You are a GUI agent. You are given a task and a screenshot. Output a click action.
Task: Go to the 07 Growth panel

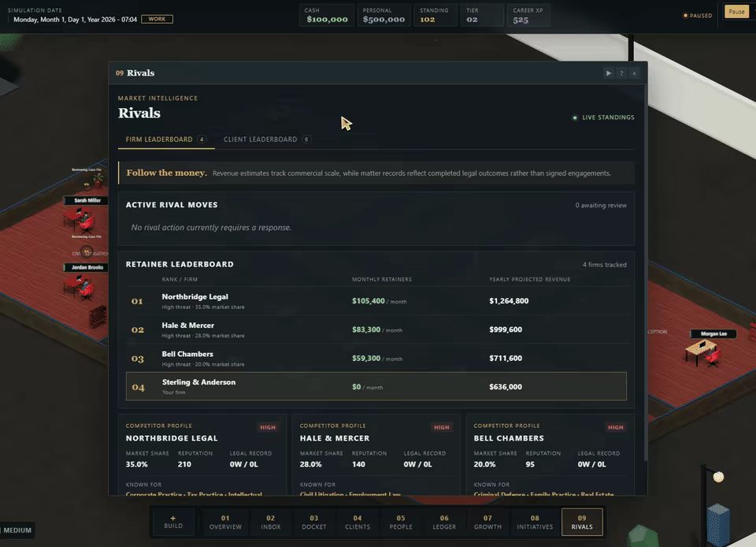[x=487, y=522]
